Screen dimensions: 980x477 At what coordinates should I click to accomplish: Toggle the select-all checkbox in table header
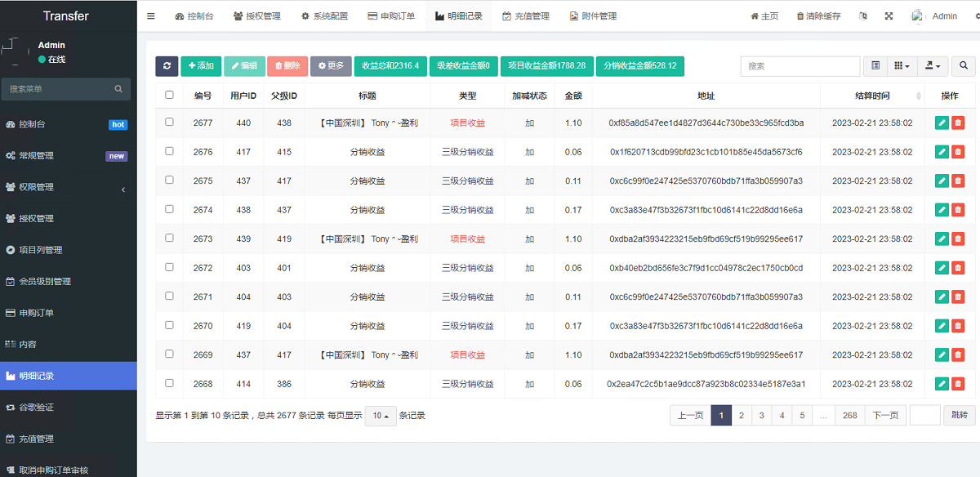point(170,95)
